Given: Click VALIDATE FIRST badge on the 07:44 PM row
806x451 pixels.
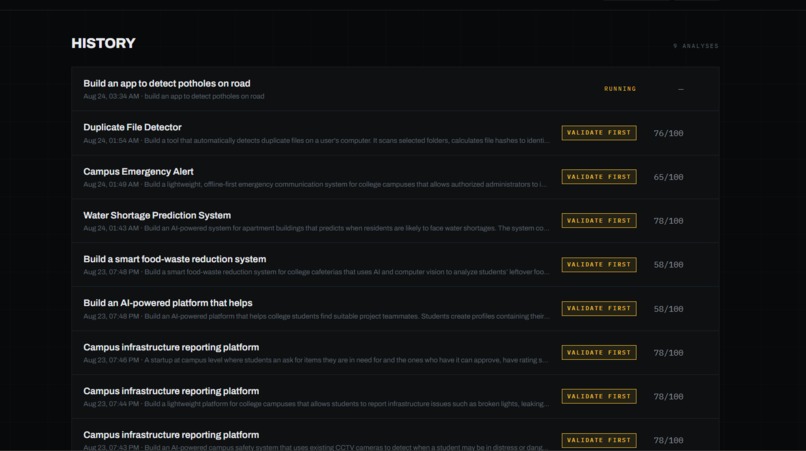Looking at the screenshot, I should (599, 396).
